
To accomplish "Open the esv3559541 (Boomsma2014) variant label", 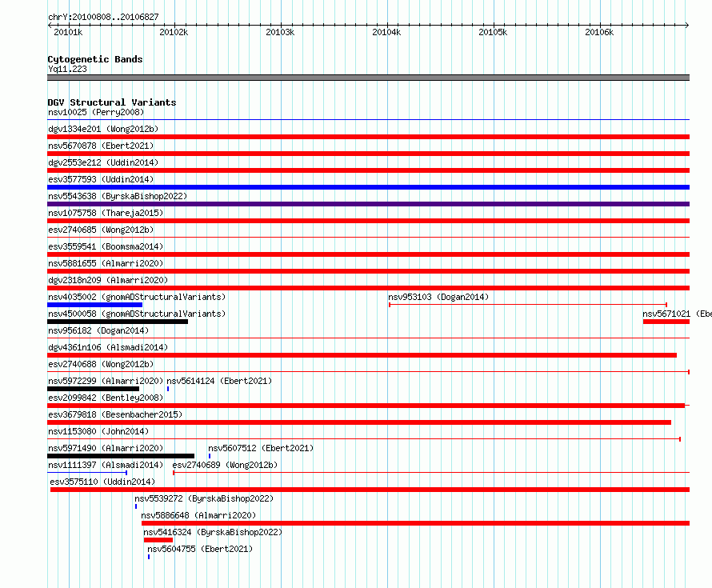I will [106, 246].
